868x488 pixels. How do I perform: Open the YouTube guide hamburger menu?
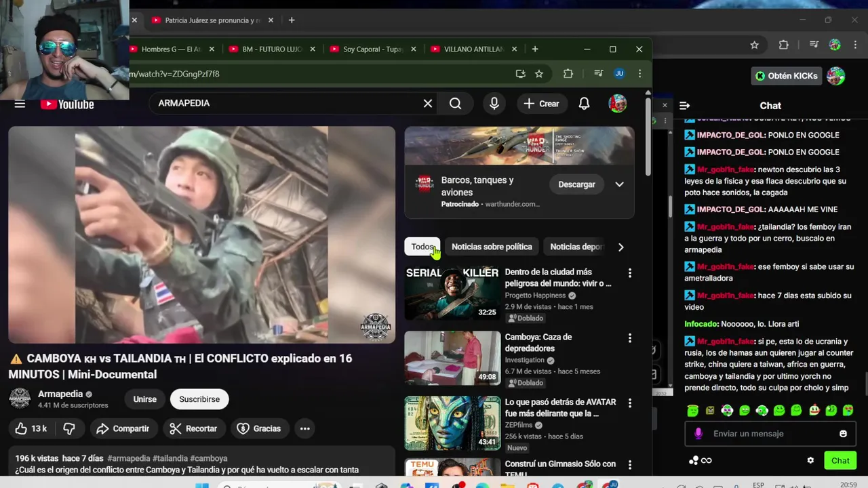tap(20, 104)
